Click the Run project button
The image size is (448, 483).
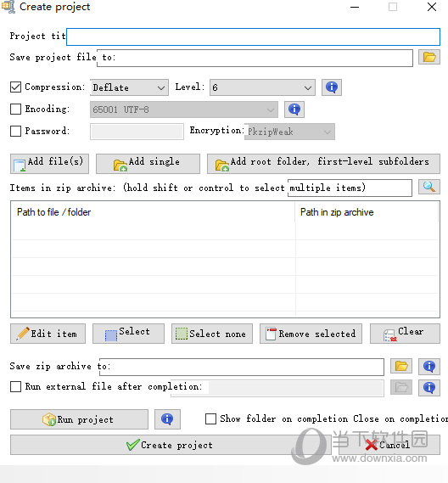[x=79, y=419]
